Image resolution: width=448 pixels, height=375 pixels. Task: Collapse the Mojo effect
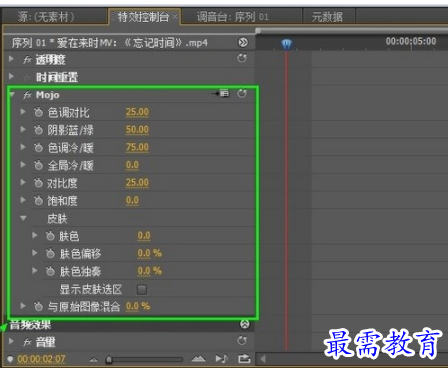[x=12, y=95]
